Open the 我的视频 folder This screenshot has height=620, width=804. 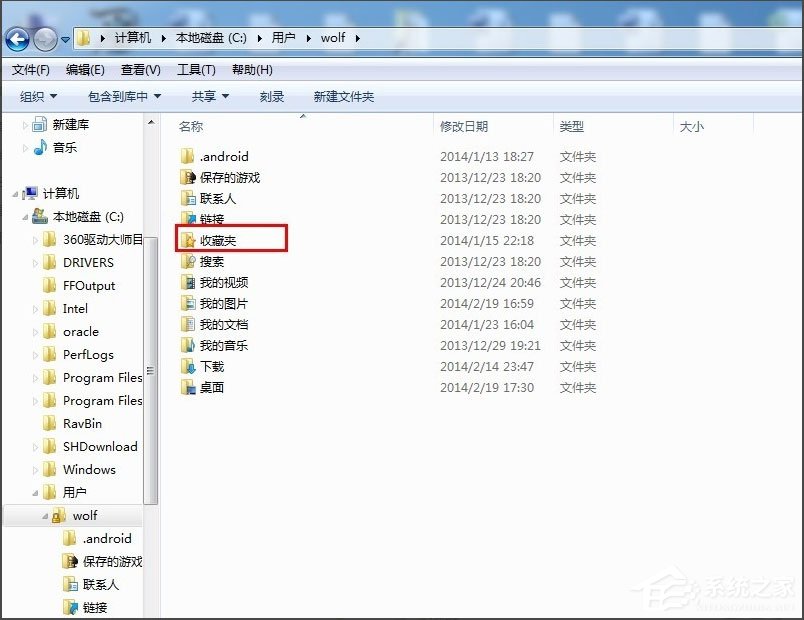coord(215,282)
